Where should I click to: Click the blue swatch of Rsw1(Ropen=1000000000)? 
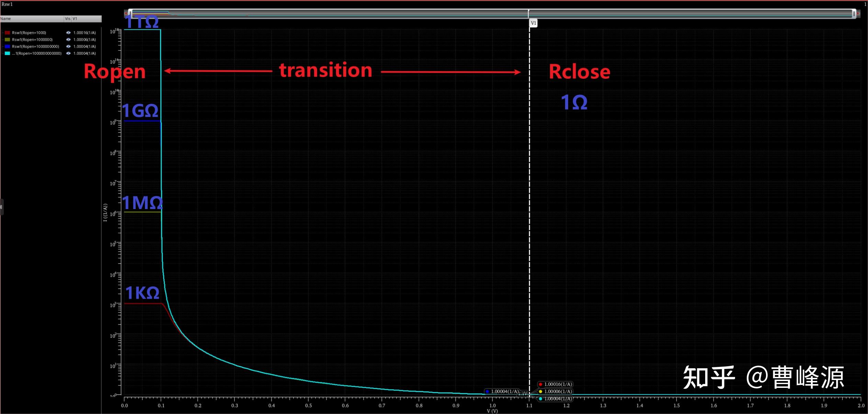point(7,46)
